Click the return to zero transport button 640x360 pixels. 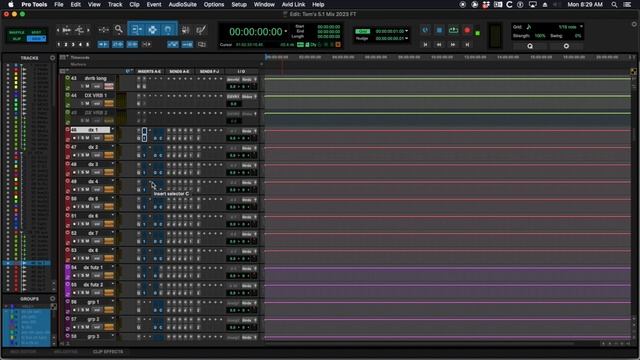(x=425, y=44)
